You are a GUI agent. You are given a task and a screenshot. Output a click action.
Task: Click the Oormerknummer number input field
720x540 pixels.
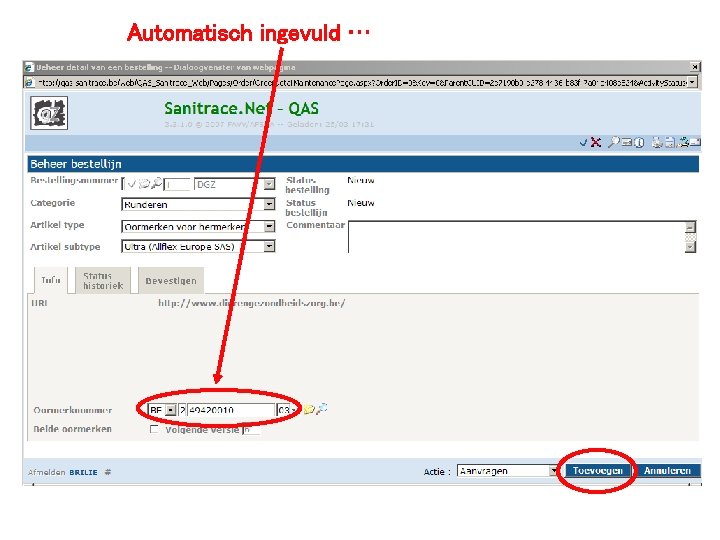pyautogui.click(x=231, y=410)
